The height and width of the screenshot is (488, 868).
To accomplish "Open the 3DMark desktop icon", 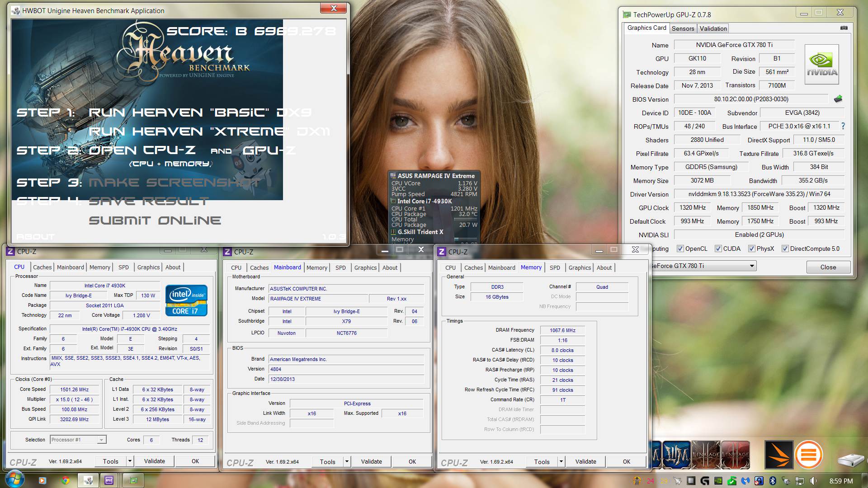I will click(778, 455).
